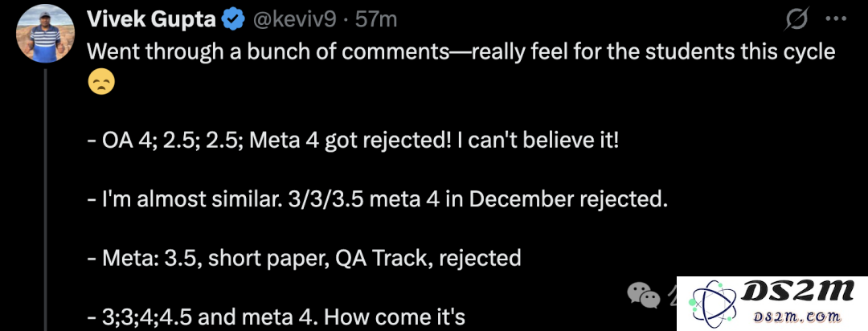Image resolution: width=868 pixels, height=331 pixels.
Task: Click the vertical thread connector line
Action: pyautogui.click(x=46, y=200)
